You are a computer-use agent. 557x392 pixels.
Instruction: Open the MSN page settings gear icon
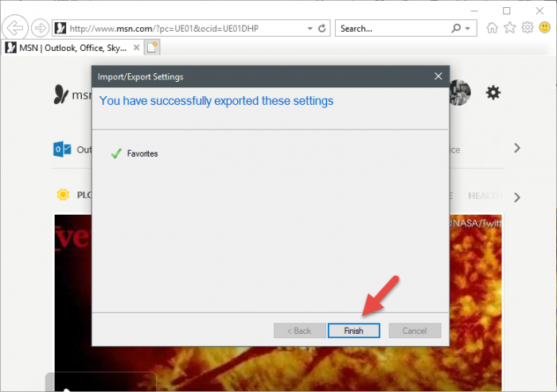click(x=493, y=93)
